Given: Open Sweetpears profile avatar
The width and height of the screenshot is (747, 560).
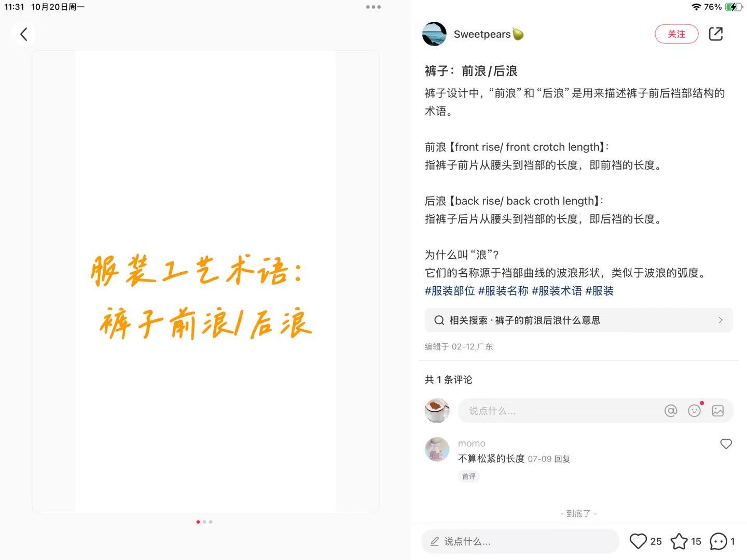Looking at the screenshot, I should point(435,34).
